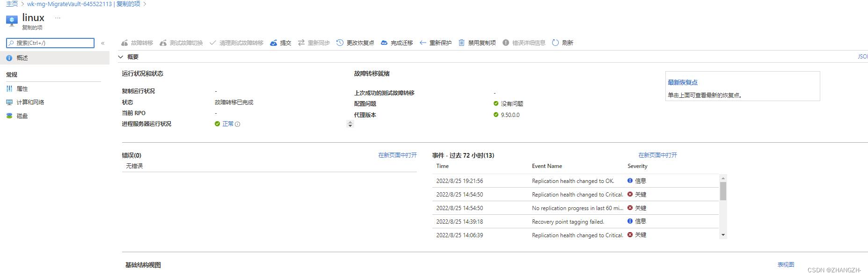Select 'No replication progress in last 60 mi...' event
Viewport: 868px width, 277px height.
pos(577,208)
